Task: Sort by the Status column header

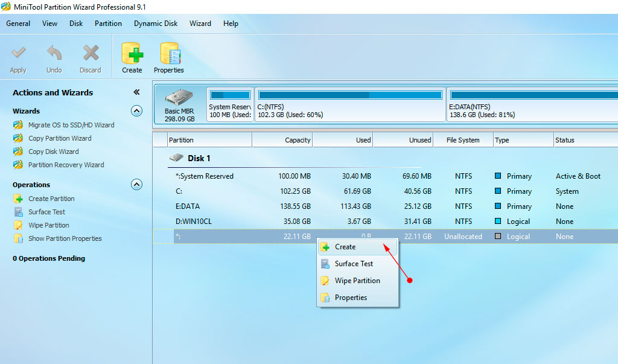Action: 586,140
